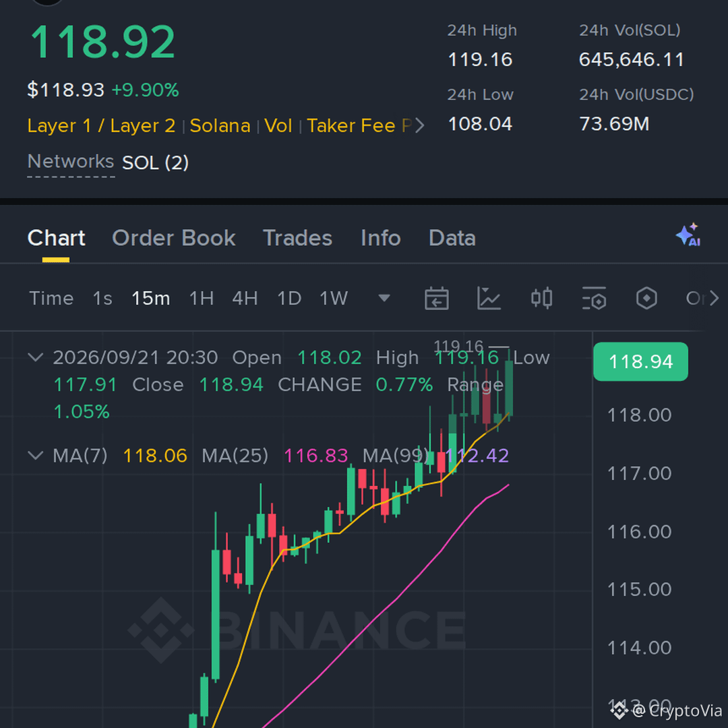728x728 pixels.
Task: Open the candlestick chart style icon
Action: point(541,298)
